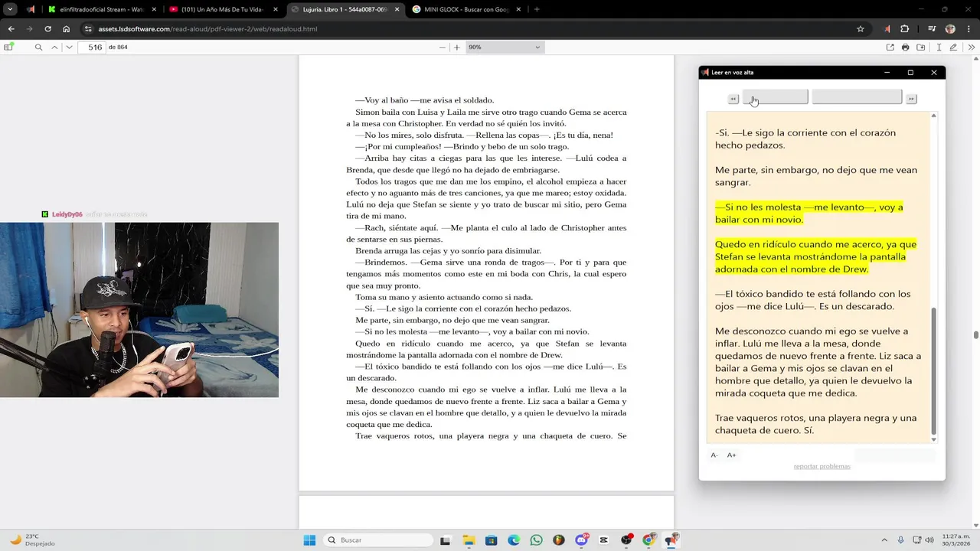Click the taskbar Buscar search box

(378, 540)
